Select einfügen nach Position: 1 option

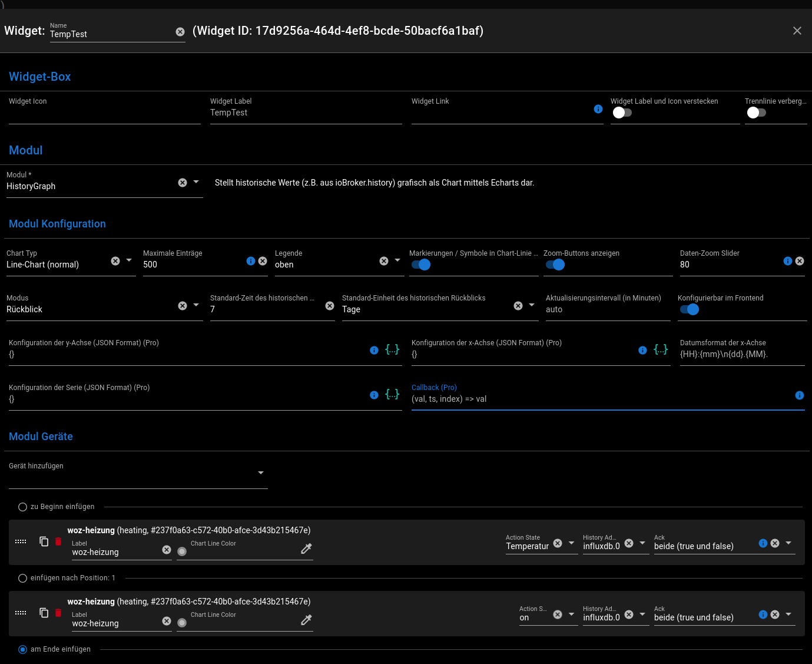tap(22, 578)
